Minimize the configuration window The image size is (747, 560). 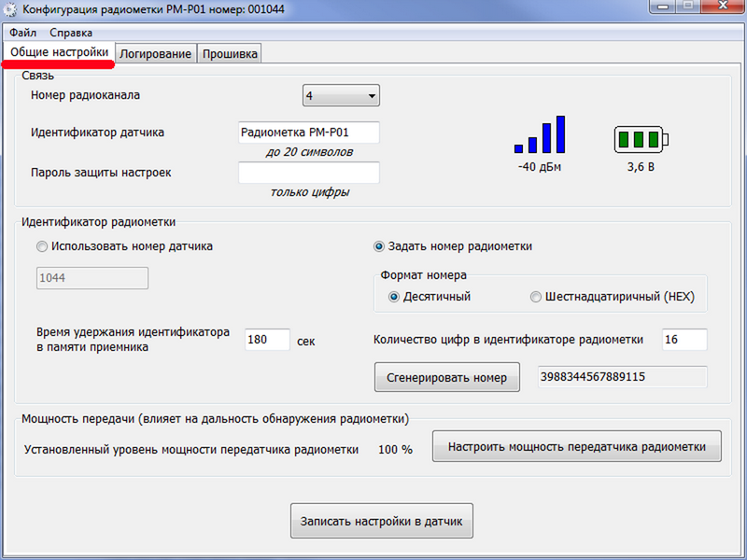tap(663, 7)
